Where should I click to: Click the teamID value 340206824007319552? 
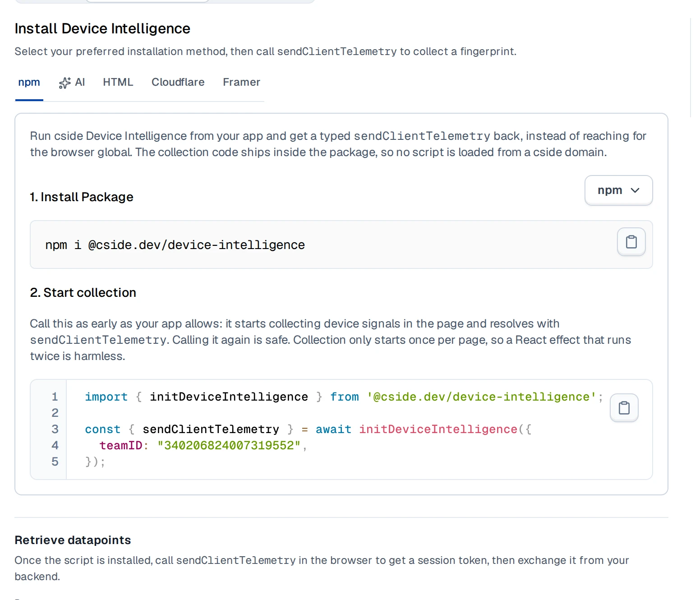coord(229,446)
